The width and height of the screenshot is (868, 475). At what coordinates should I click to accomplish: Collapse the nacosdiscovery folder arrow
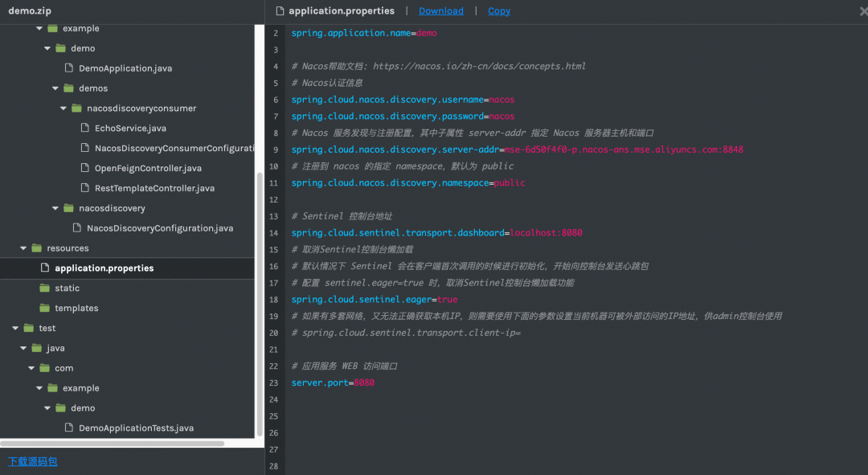(55, 208)
